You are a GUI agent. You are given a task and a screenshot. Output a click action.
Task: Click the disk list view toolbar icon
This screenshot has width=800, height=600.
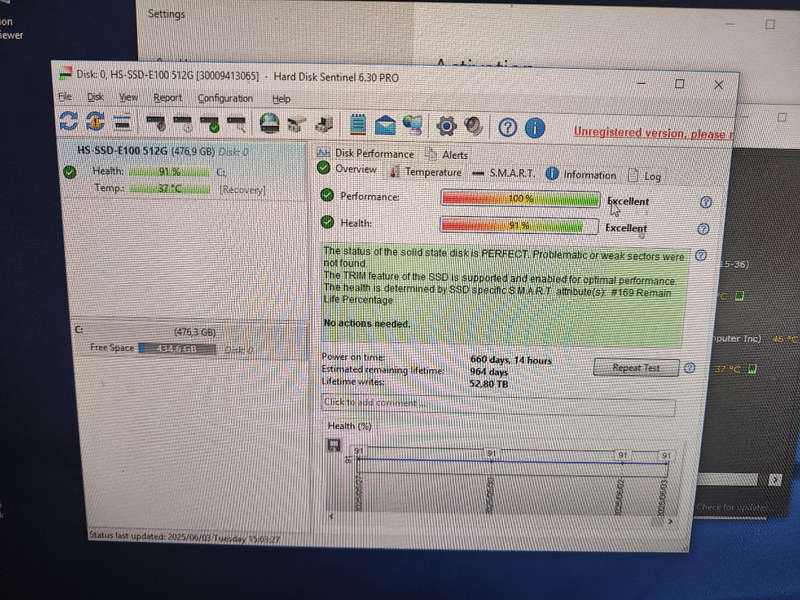[x=122, y=122]
